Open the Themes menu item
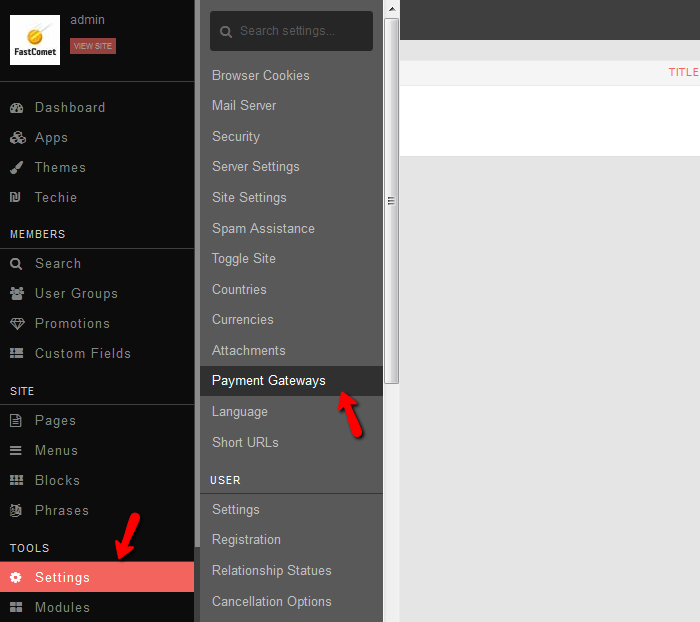This screenshot has height=622, width=700. pyautogui.click(x=97, y=167)
